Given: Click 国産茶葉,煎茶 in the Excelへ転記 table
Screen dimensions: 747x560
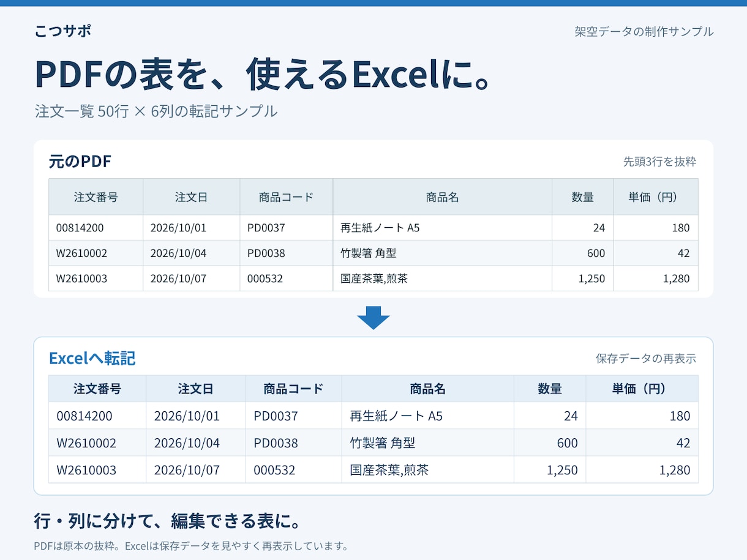Looking at the screenshot, I should pyautogui.click(x=389, y=470).
